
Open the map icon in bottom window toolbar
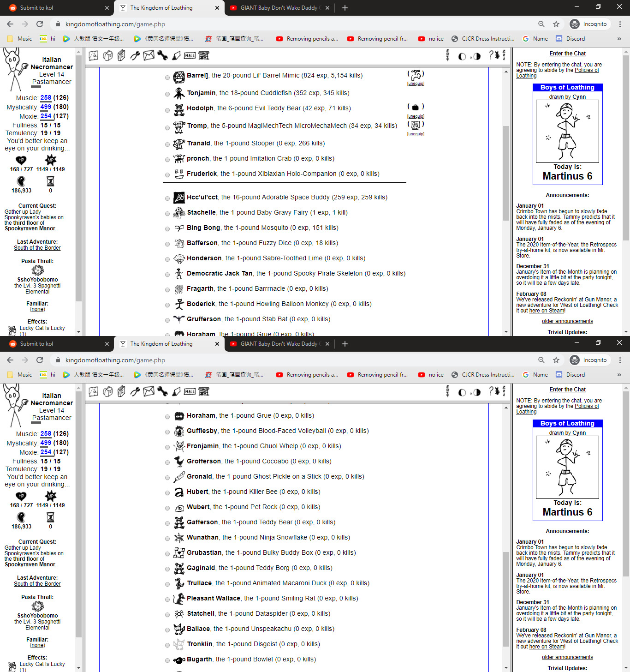pyautogui.click(x=94, y=392)
